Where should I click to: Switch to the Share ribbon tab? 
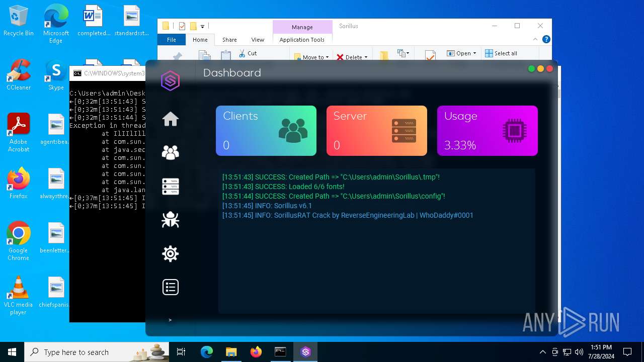[x=229, y=40]
